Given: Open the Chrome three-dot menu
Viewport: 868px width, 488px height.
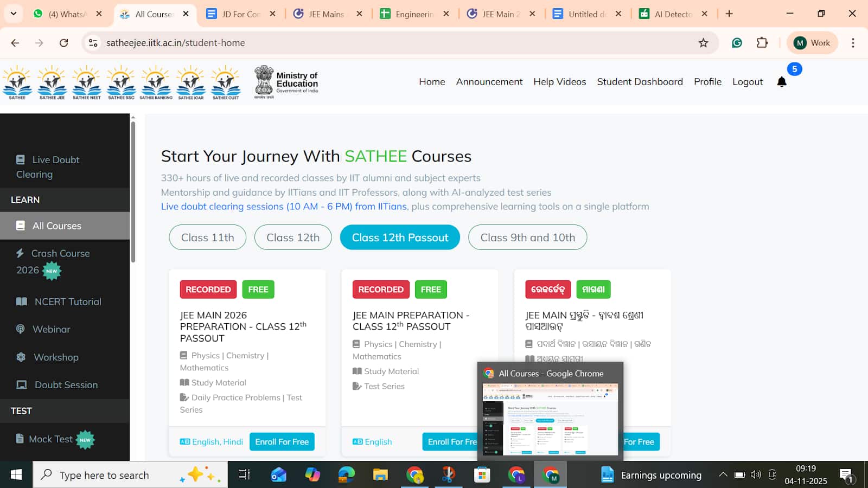Looking at the screenshot, I should coord(853,43).
